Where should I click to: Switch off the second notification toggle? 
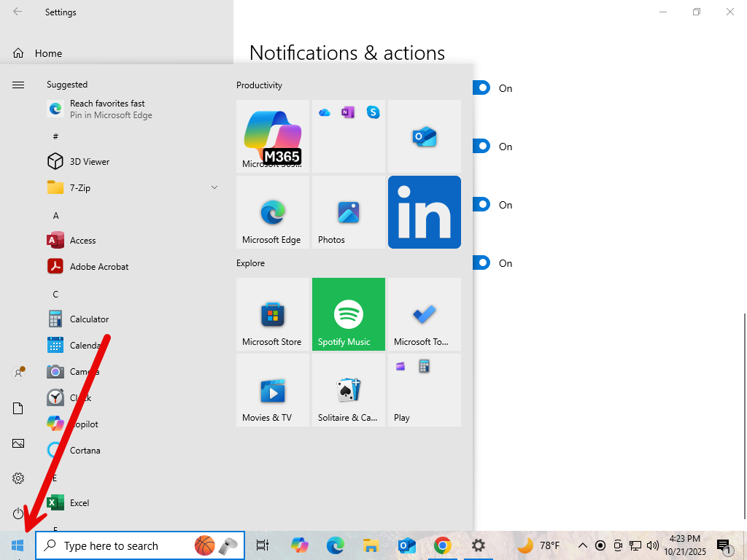point(481,147)
